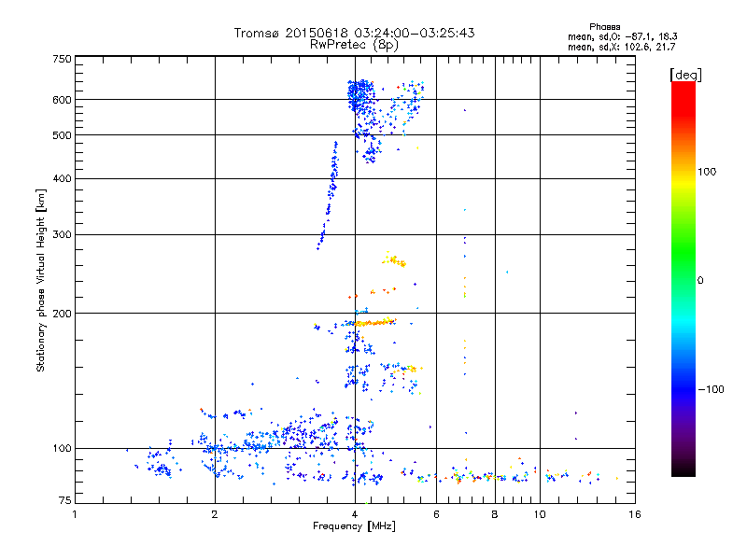Click the x-axis tick label '16'
Viewport: 747px width, 560px height.
pos(635,514)
